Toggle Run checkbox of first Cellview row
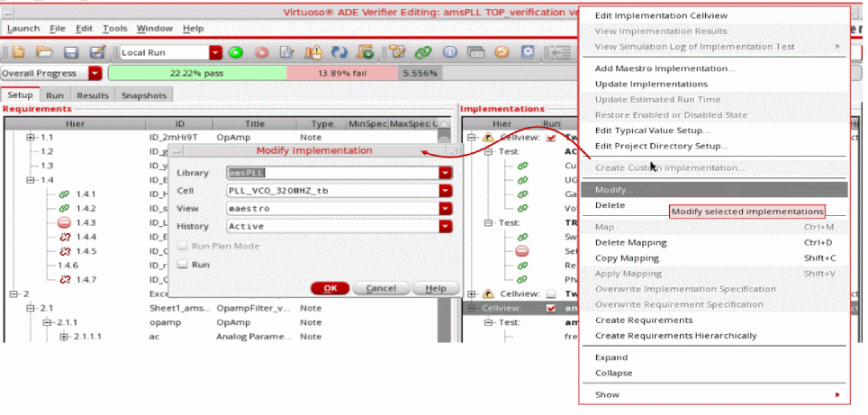This screenshot has width=868, height=415. pyautogui.click(x=551, y=137)
